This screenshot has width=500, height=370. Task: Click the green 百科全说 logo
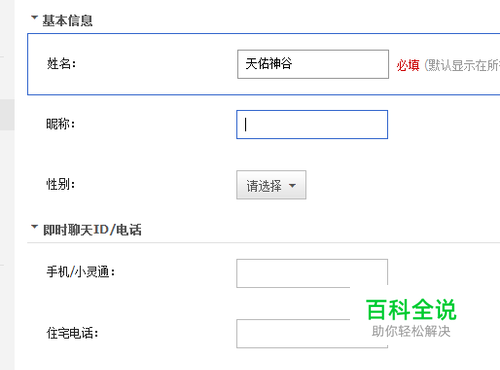[411, 310]
